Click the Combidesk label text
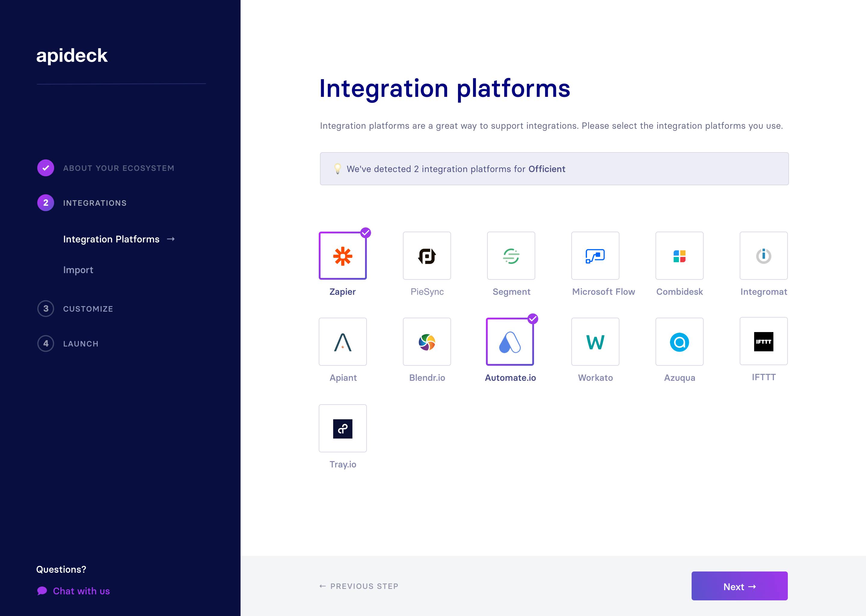The image size is (866, 616). pos(680,292)
